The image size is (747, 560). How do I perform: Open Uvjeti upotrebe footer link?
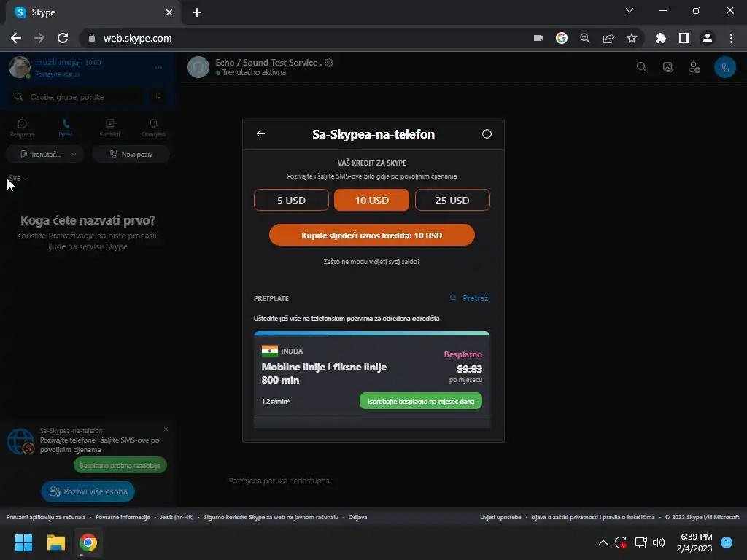pyautogui.click(x=500, y=517)
